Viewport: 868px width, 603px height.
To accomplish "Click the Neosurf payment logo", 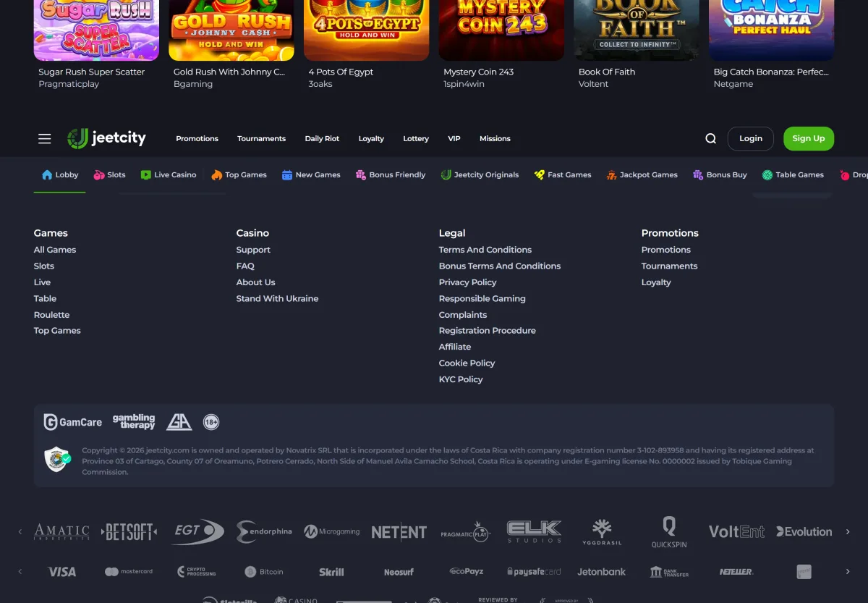I will (x=399, y=572).
